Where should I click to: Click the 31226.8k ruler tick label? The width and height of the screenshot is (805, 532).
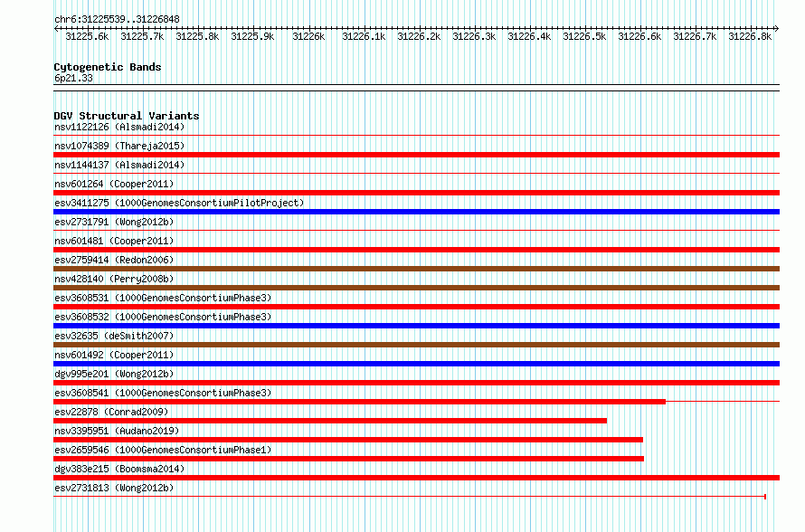[x=750, y=36]
